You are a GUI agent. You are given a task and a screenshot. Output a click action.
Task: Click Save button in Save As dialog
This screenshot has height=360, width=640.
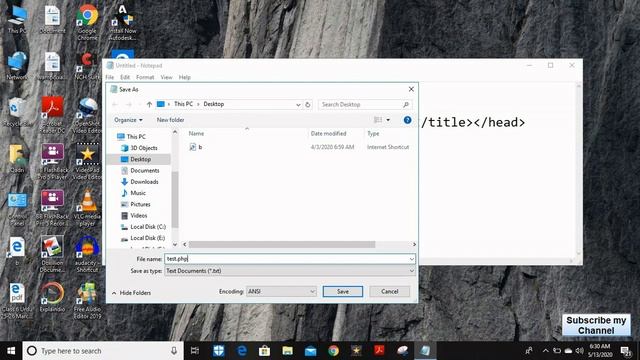(x=342, y=291)
